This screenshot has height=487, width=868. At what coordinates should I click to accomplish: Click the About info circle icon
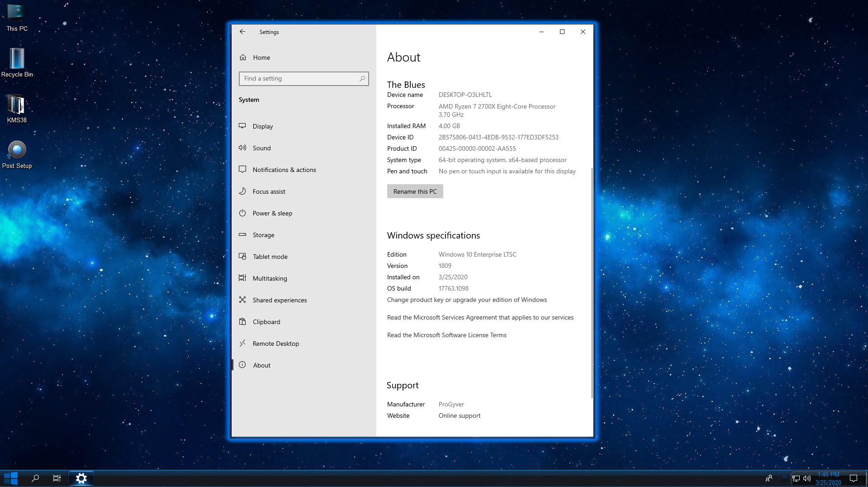pos(242,365)
